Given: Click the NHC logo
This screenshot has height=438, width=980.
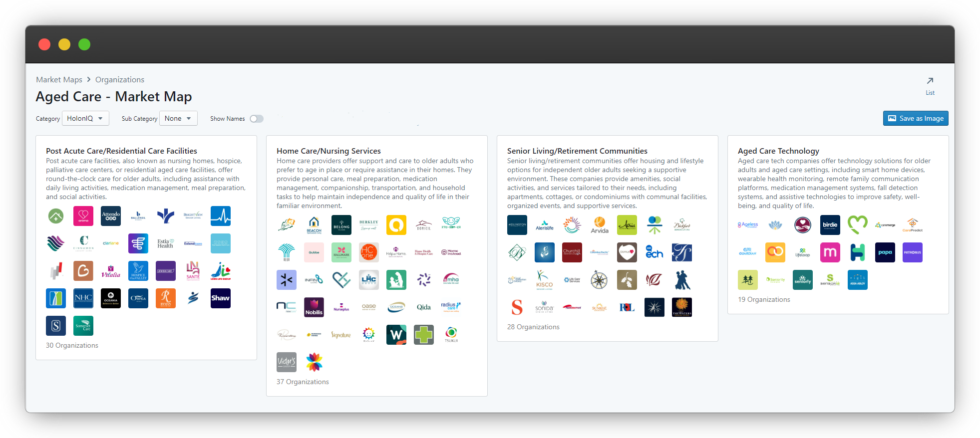Looking at the screenshot, I should [x=83, y=298].
